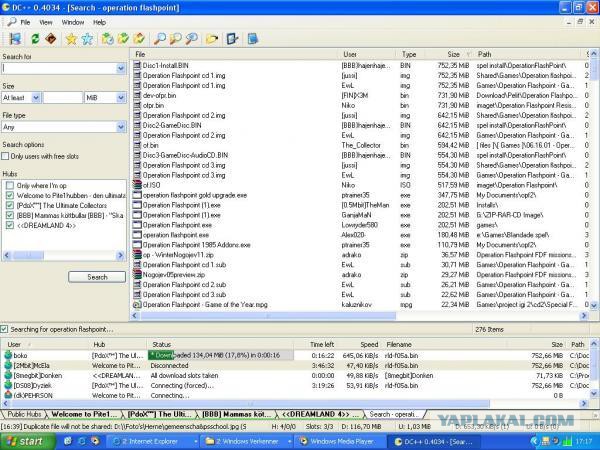Click the DC++ icon left of File menu
The height and width of the screenshot is (450, 600).
point(12,22)
